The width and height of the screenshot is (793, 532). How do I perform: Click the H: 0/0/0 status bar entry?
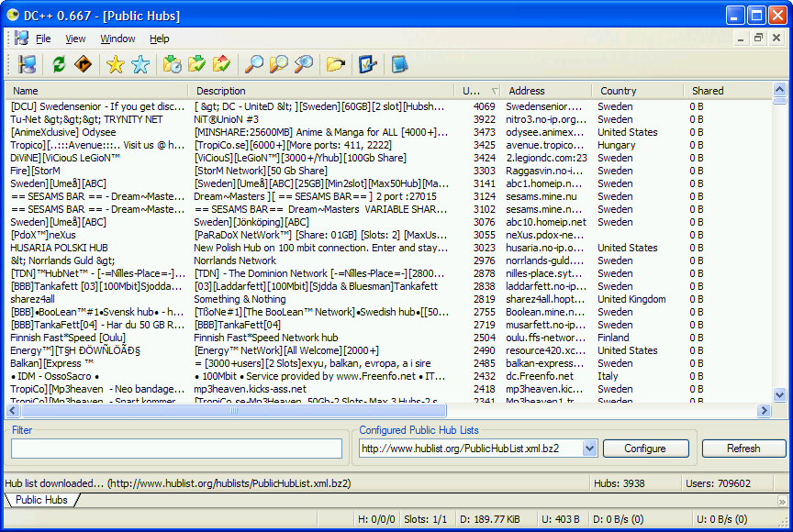376,519
